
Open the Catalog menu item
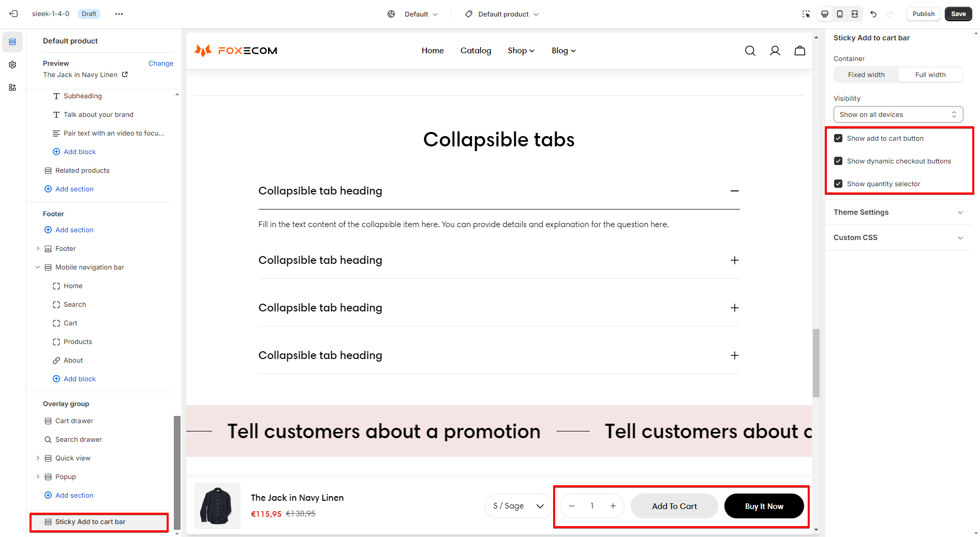coord(476,51)
